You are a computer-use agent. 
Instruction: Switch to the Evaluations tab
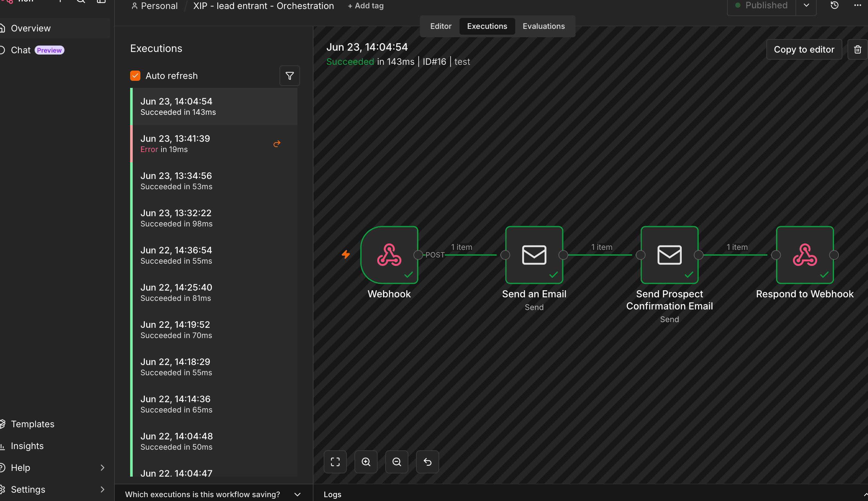[544, 26]
